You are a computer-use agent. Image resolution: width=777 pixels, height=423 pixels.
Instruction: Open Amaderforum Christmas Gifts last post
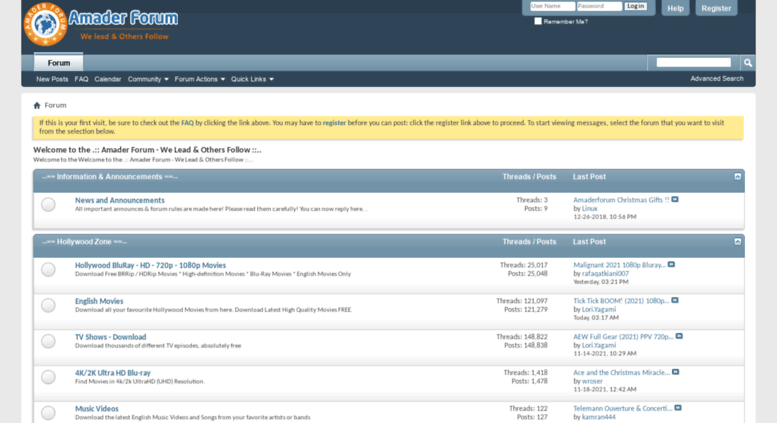click(x=621, y=200)
